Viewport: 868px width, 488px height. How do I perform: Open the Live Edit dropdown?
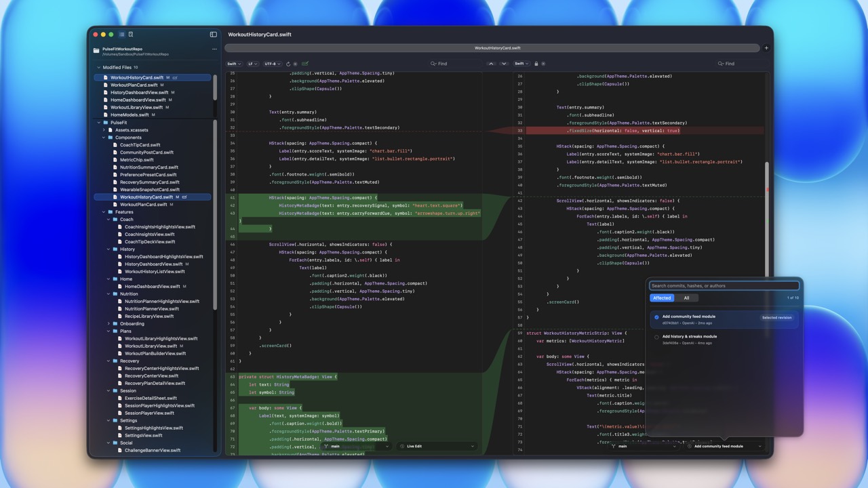pos(437,447)
